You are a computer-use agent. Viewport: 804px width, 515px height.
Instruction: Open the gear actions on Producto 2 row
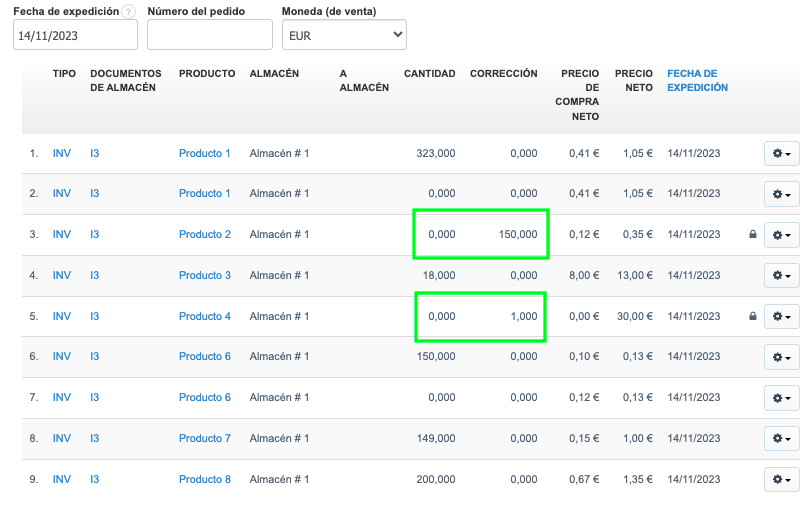pos(781,235)
